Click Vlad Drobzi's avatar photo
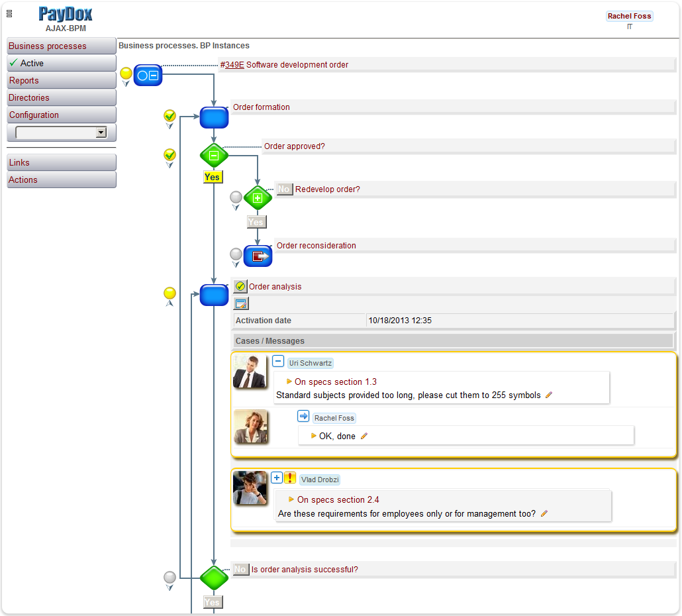Viewport: 682px width, 616px height. click(250, 488)
